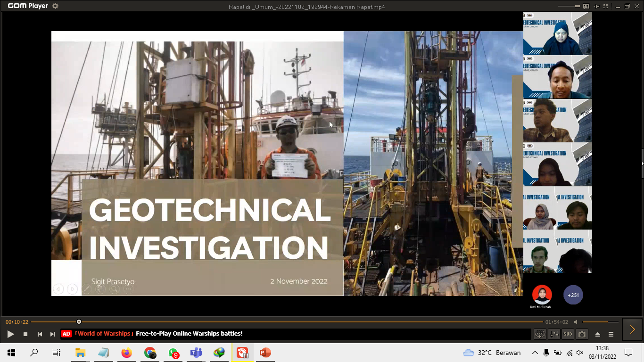Viewport: 644px width, 362px height.
Task: Set video to 1:1 original size
Action: click(586, 6)
